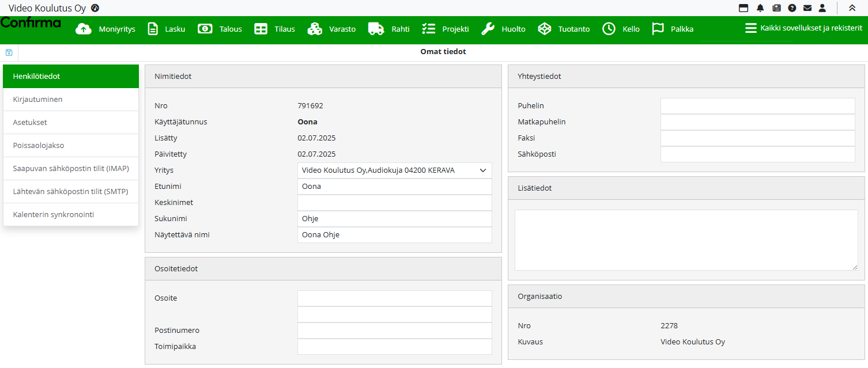Image resolution: width=868 pixels, height=368 pixels.
Task: Open the Varasto module
Action: click(x=331, y=29)
